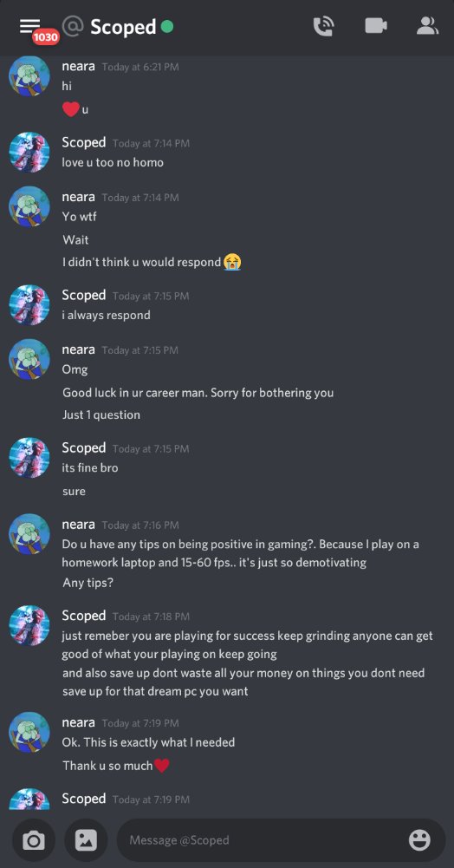Tap the neara username at 7:16 PM
Screen dimensions: 454x868
coord(79,525)
